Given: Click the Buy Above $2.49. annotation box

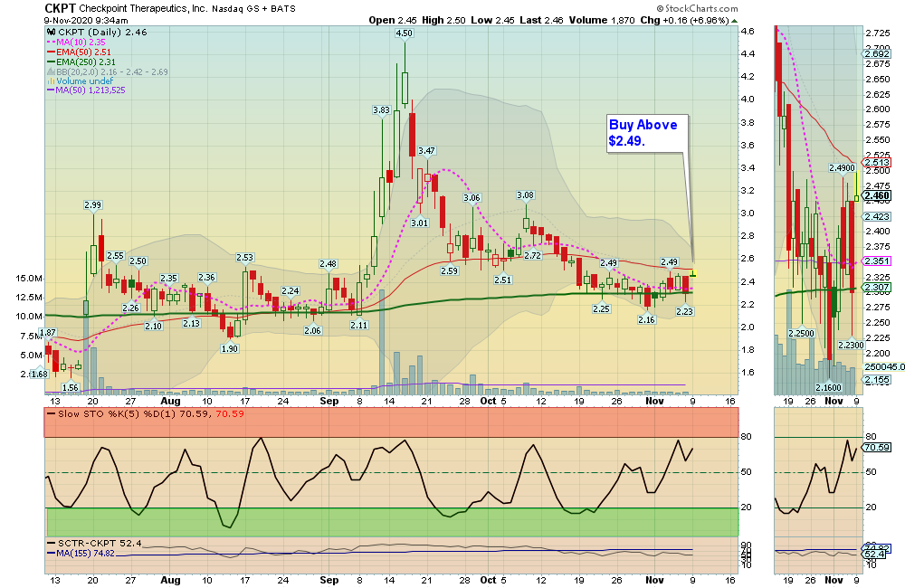Looking at the screenshot, I should click(647, 133).
